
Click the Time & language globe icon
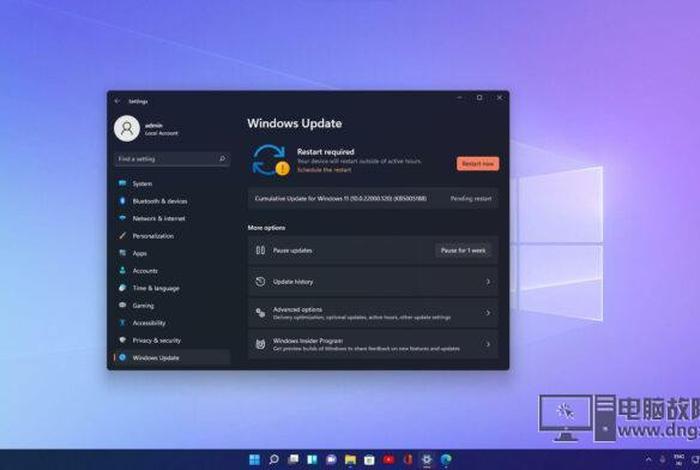(x=122, y=288)
